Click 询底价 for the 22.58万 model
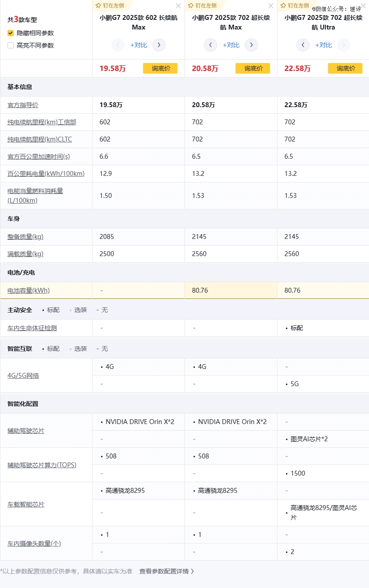369x588 pixels. click(345, 68)
